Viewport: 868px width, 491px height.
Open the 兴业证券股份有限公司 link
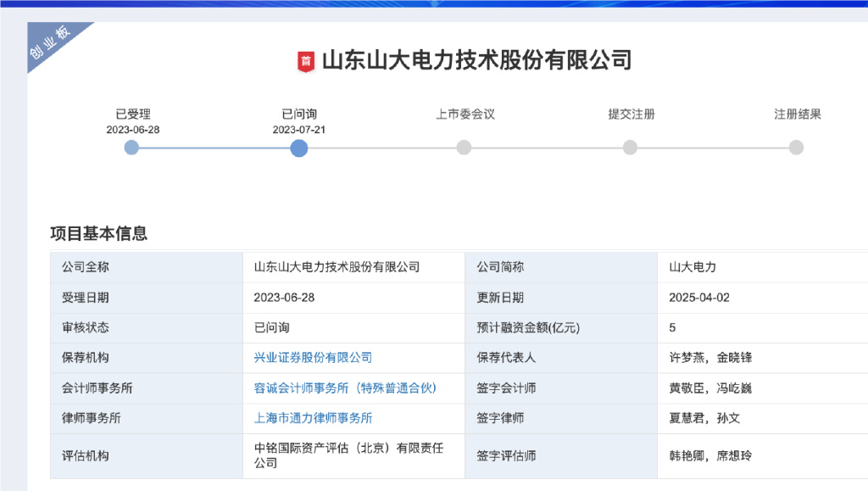313,358
